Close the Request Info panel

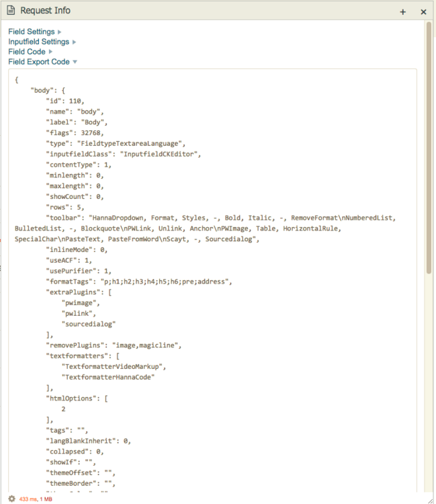[x=423, y=12]
